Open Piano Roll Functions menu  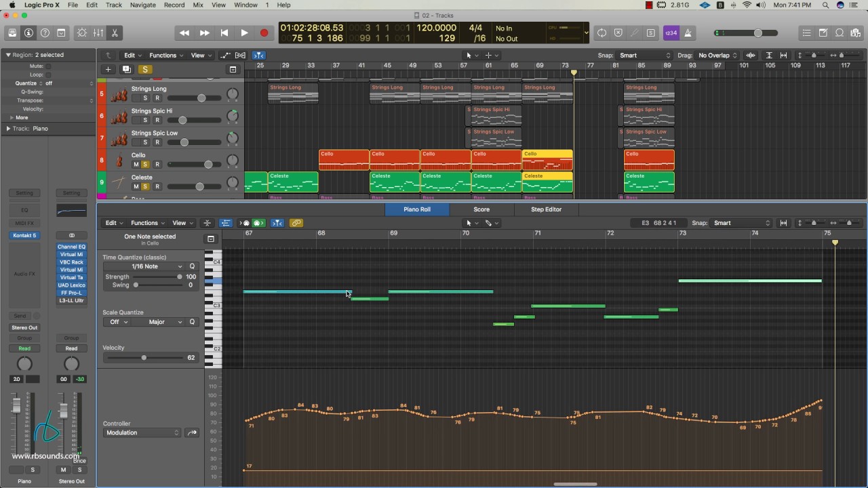click(x=146, y=223)
